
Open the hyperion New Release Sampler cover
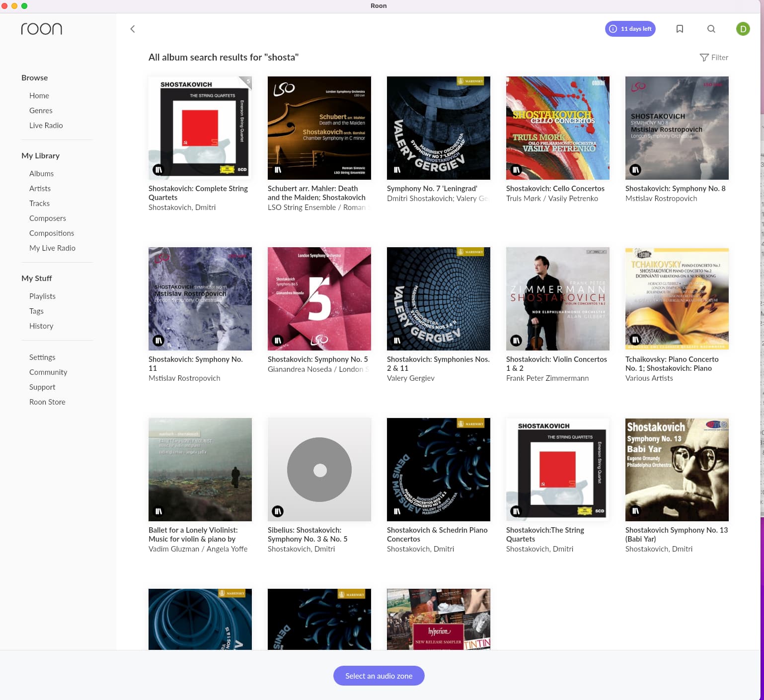point(439,619)
